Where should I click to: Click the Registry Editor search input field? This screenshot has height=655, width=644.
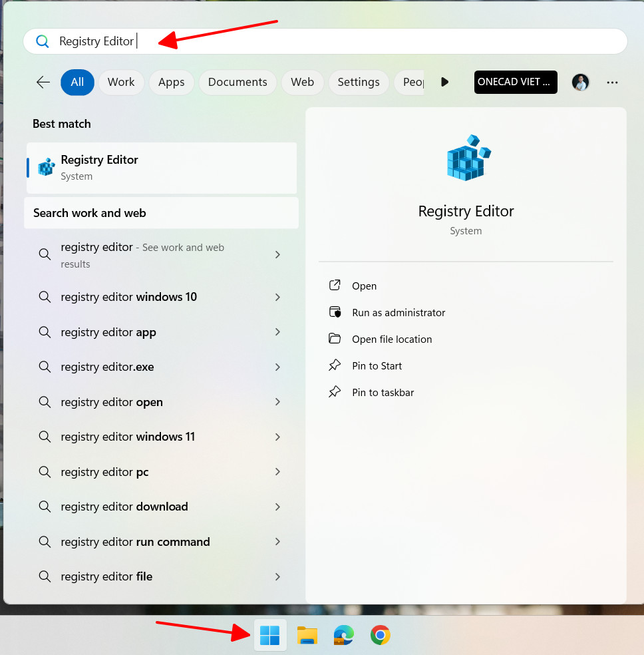click(x=325, y=41)
